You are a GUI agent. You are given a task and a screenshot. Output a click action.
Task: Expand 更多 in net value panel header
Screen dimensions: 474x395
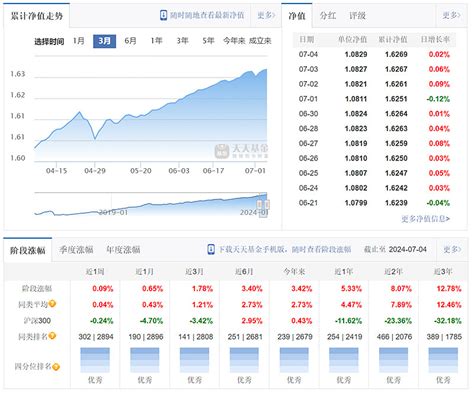point(451,15)
